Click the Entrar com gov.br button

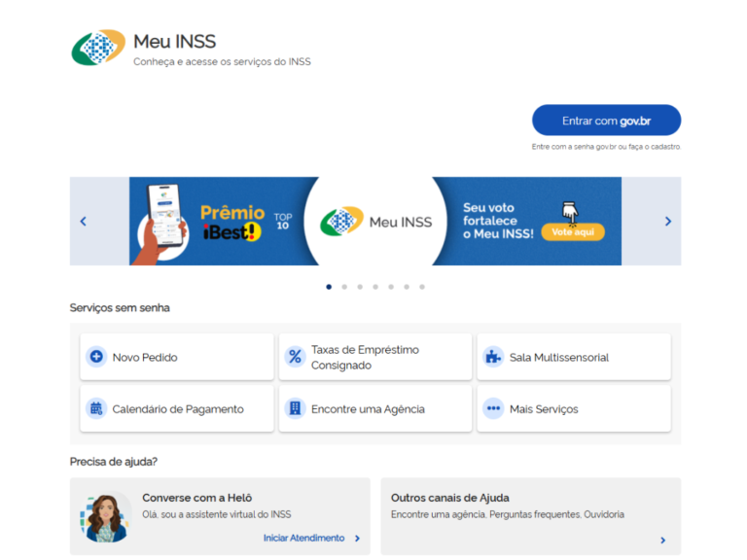click(606, 121)
